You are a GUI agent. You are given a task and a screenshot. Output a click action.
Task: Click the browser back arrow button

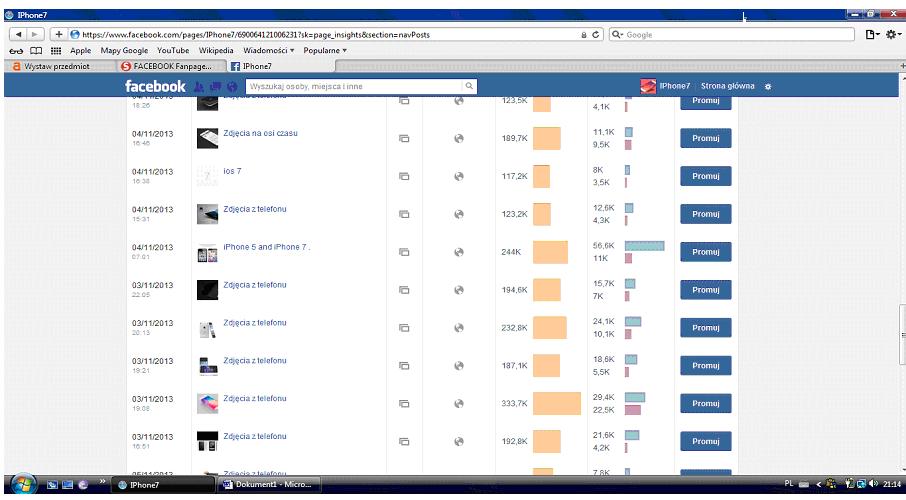(19, 35)
